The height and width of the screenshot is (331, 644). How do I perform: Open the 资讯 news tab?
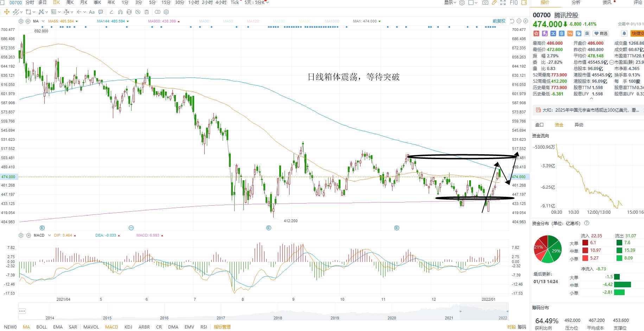607,2
